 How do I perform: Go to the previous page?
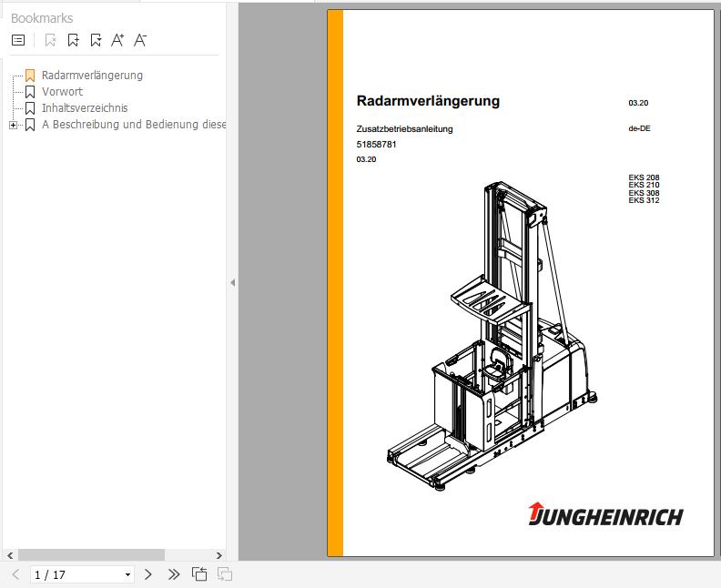point(16,574)
